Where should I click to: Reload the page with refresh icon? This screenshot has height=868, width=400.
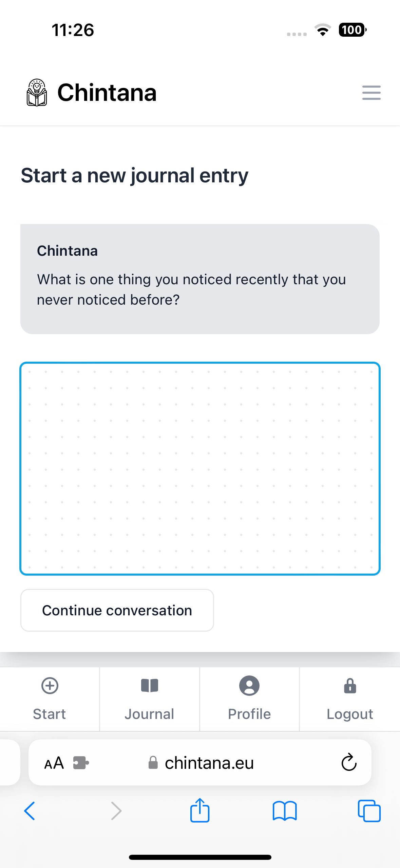[x=349, y=763]
